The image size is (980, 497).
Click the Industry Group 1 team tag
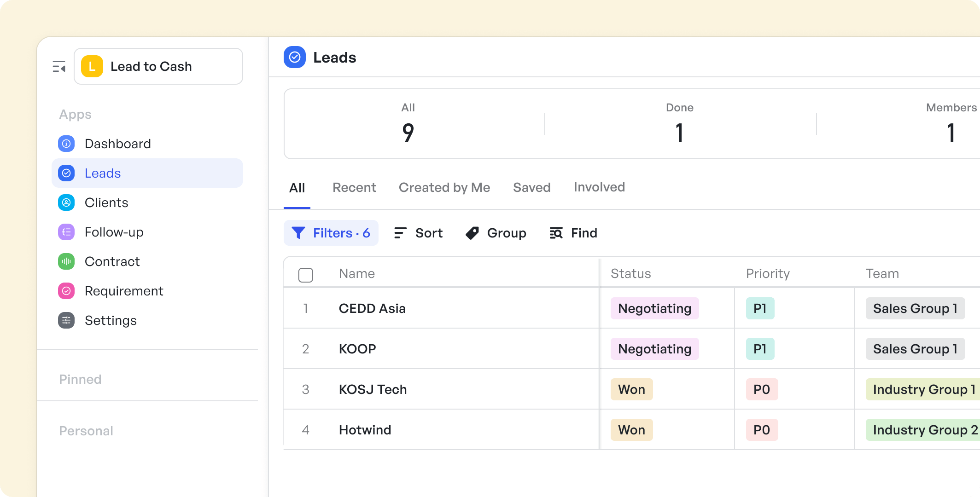coord(923,389)
